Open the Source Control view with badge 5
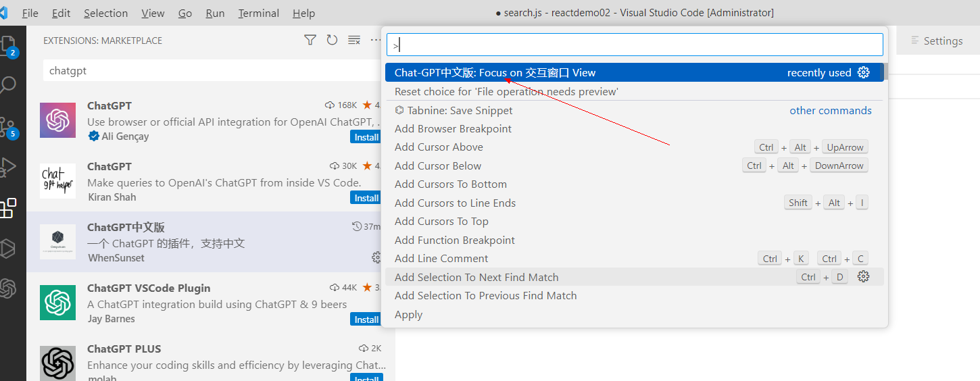Viewport: 980px width, 381px height. click(8, 127)
